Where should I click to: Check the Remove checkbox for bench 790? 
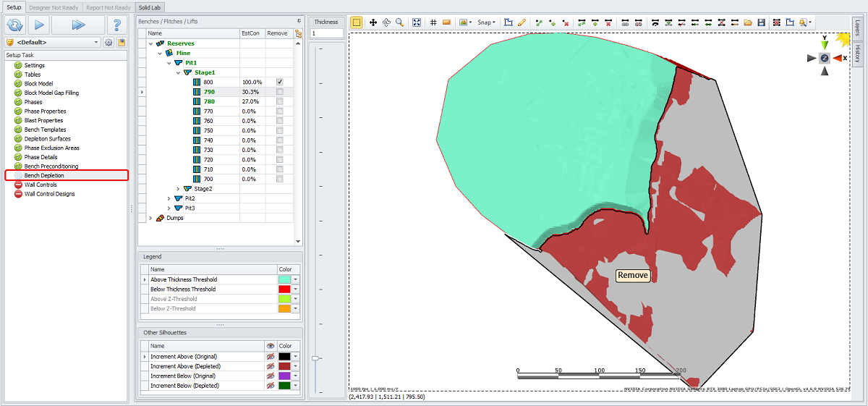coord(279,92)
